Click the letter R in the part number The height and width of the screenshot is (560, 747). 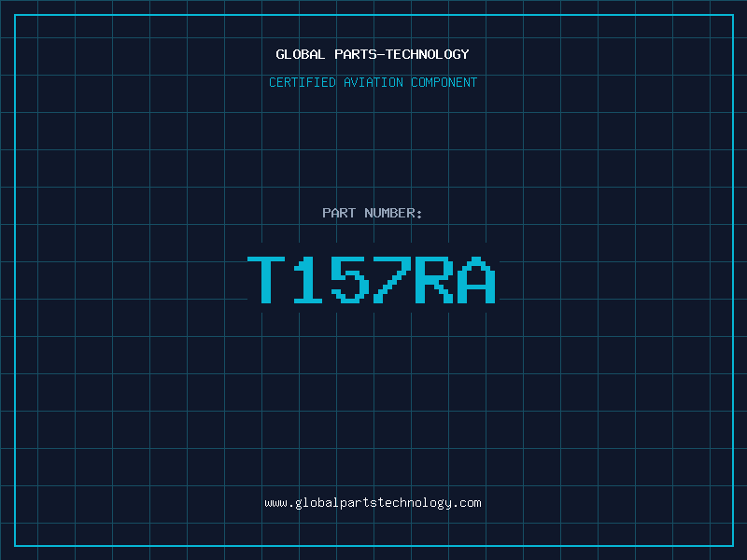click(x=435, y=280)
